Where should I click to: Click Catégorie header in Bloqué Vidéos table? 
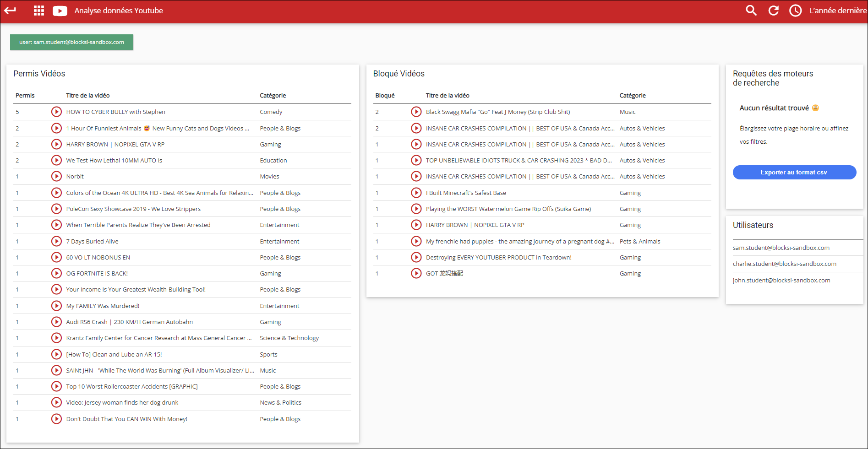[x=633, y=95]
